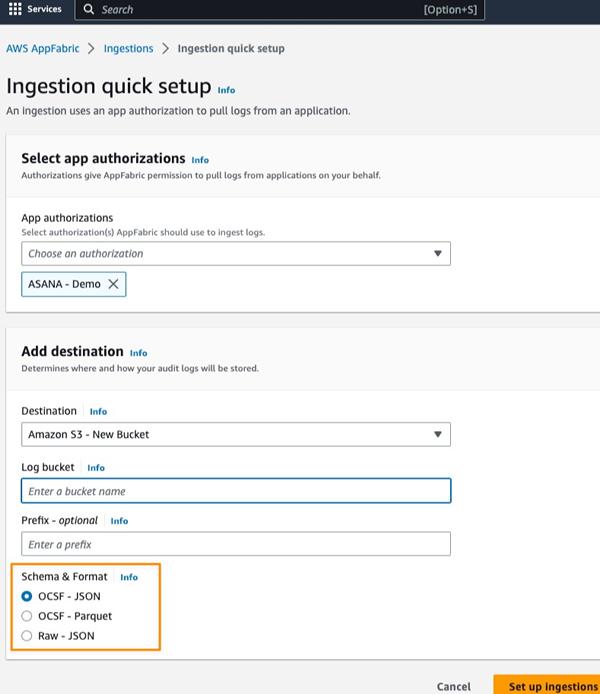Screen dimensions: 600x694
Task: Open the Choose an authorization dropdown
Action: 236,254
